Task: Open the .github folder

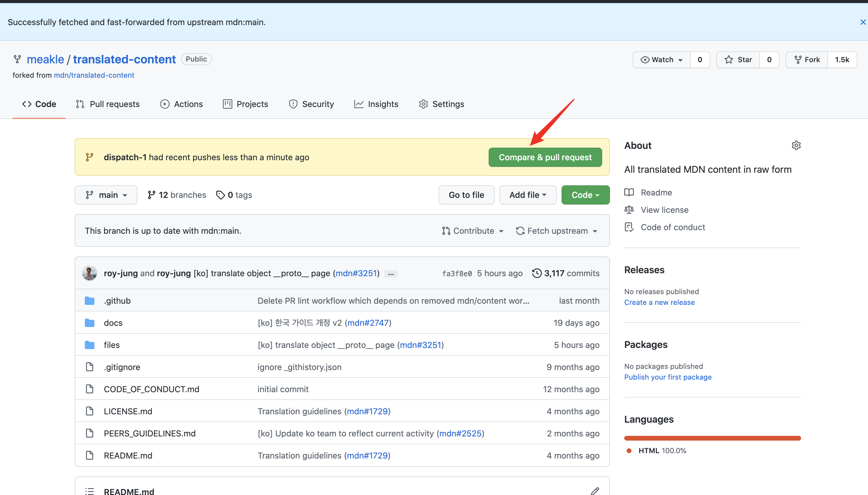Action: (117, 300)
